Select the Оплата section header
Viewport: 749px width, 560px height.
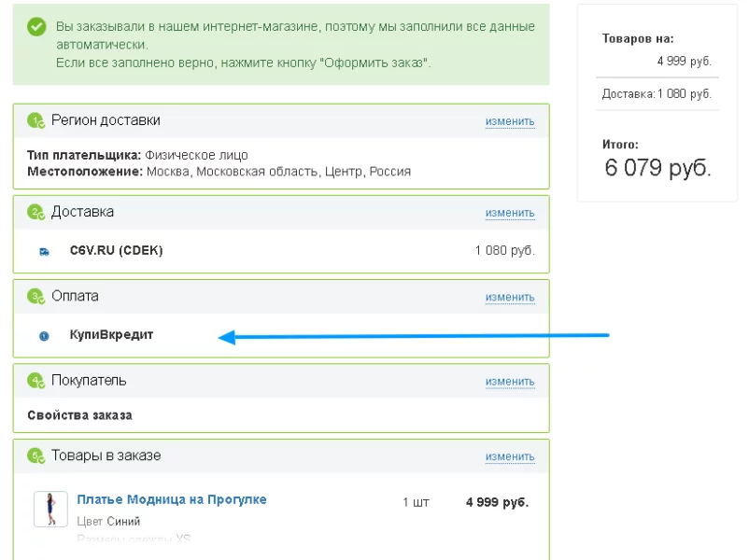(75, 296)
